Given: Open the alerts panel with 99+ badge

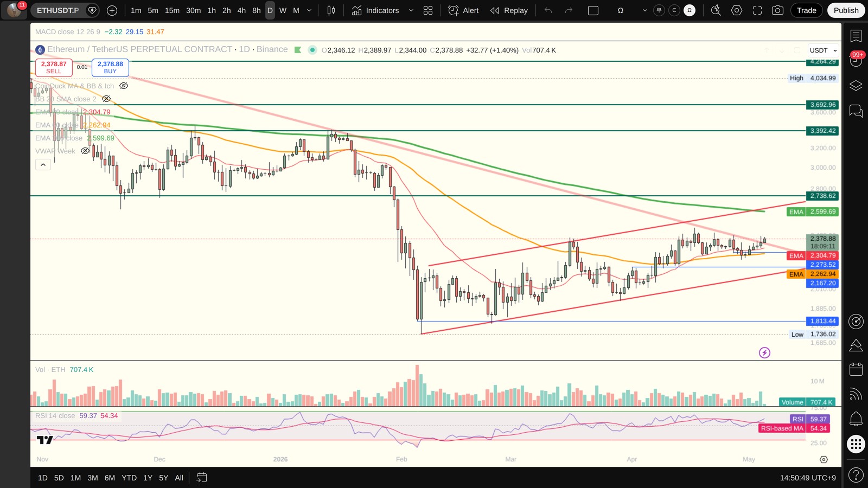Looking at the screenshot, I should click(856, 61).
